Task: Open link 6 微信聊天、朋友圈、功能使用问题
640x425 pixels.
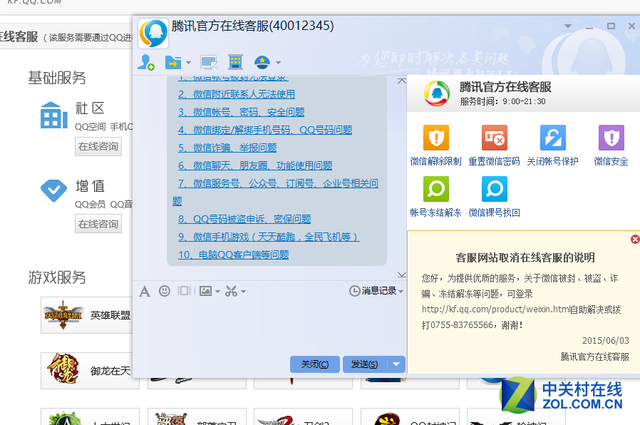Action: 255,166
